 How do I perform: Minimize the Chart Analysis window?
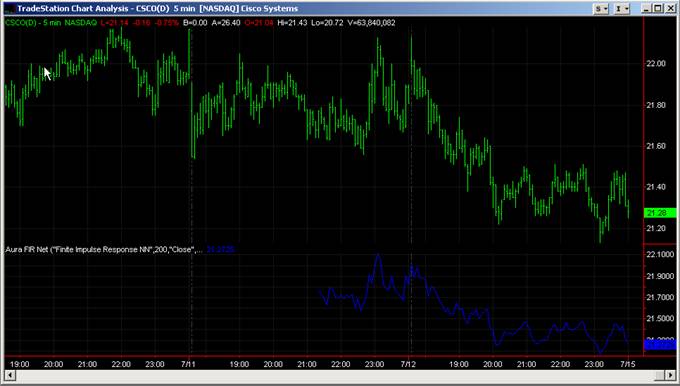(646, 8)
